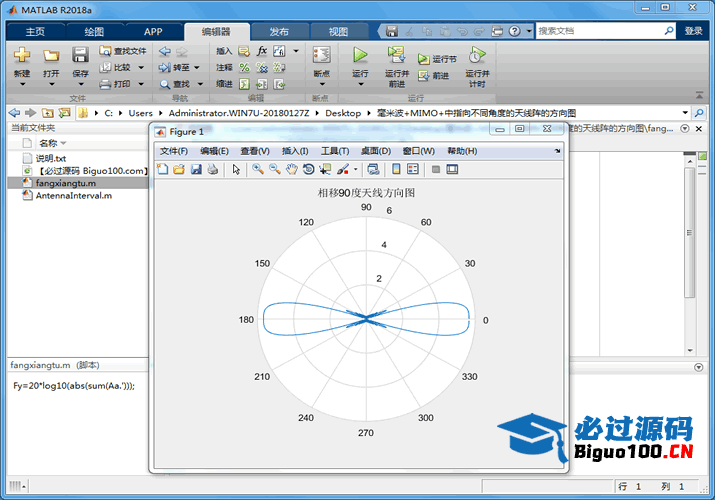This screenshot has height=500, width=715.
Task: Click the Open (打开) folder icon
Action: (51, 56)
